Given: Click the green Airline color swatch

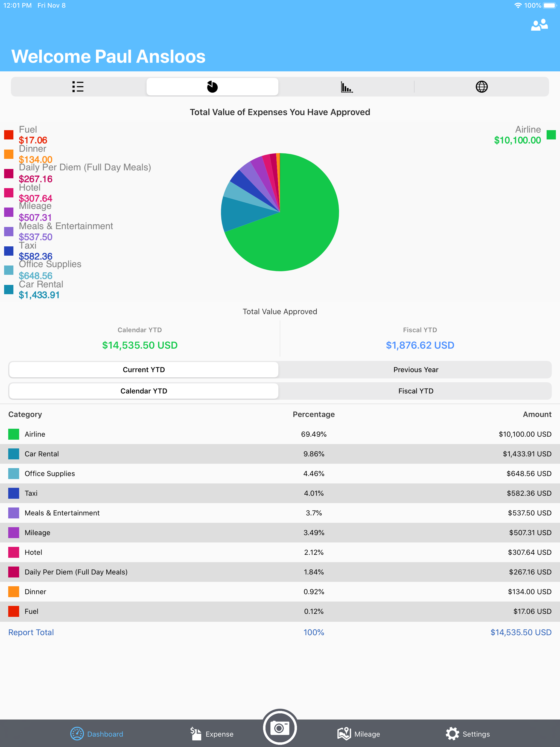Looking at the screenshot, I should coord(552,135).
